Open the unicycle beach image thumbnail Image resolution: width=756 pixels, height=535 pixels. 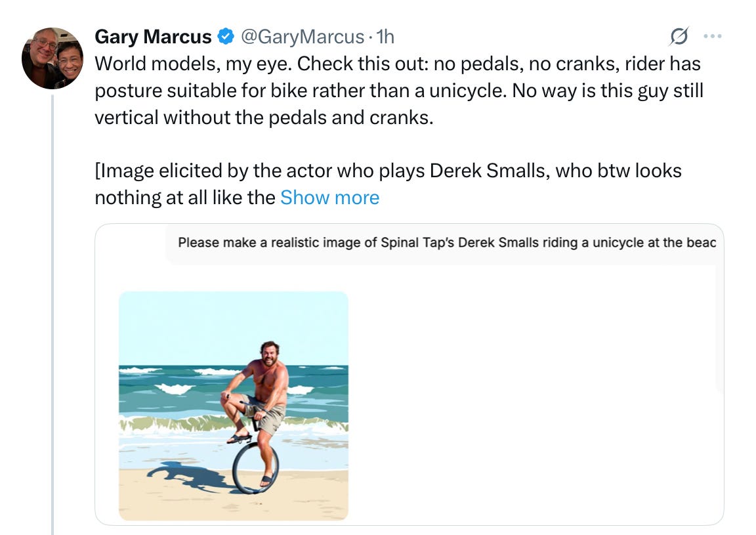click(233, 405)
